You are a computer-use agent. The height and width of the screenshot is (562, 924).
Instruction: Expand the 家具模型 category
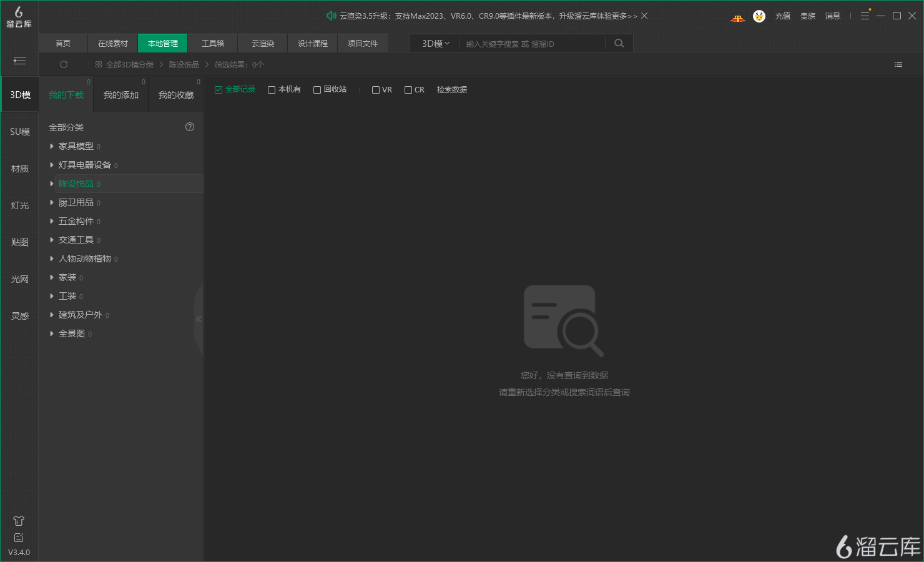tap(52, 146)
